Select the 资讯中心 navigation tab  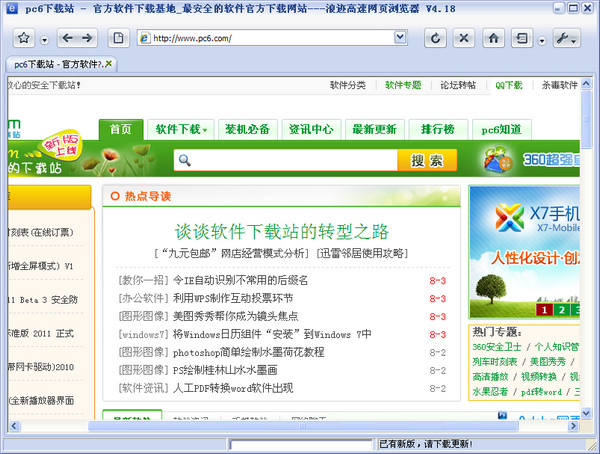[x=310, y=129]
